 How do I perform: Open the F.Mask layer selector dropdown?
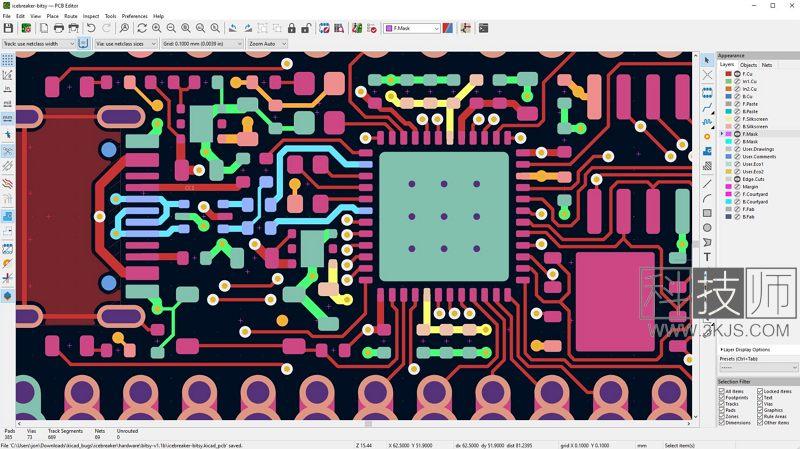coord(412,29)
